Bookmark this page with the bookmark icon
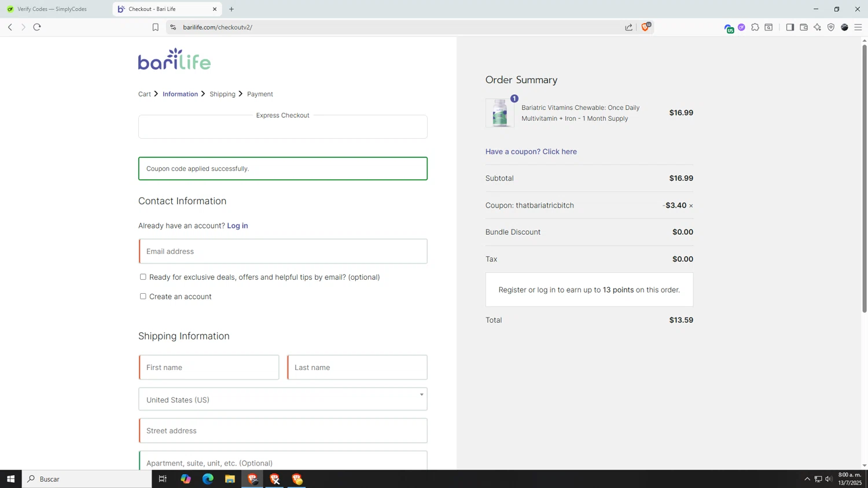 click(155, 27)
